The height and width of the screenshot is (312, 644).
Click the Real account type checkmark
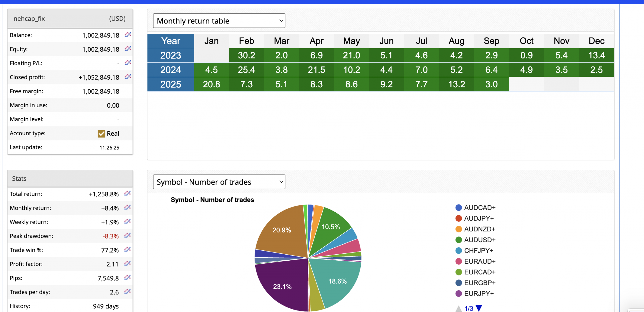coord(101,134)
